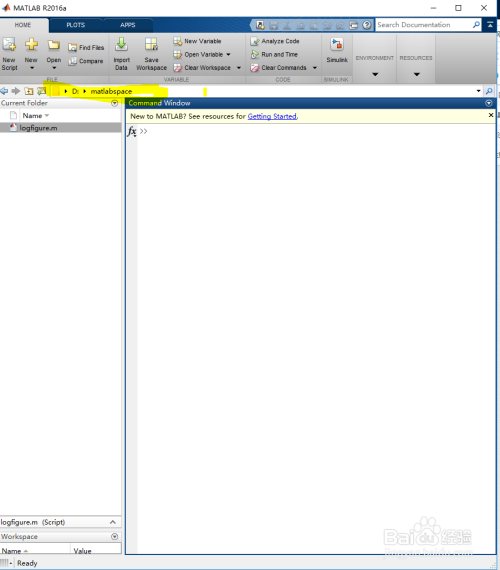
Task: Click the Search Documentation magnifier icon
Action: coord(476,25)
